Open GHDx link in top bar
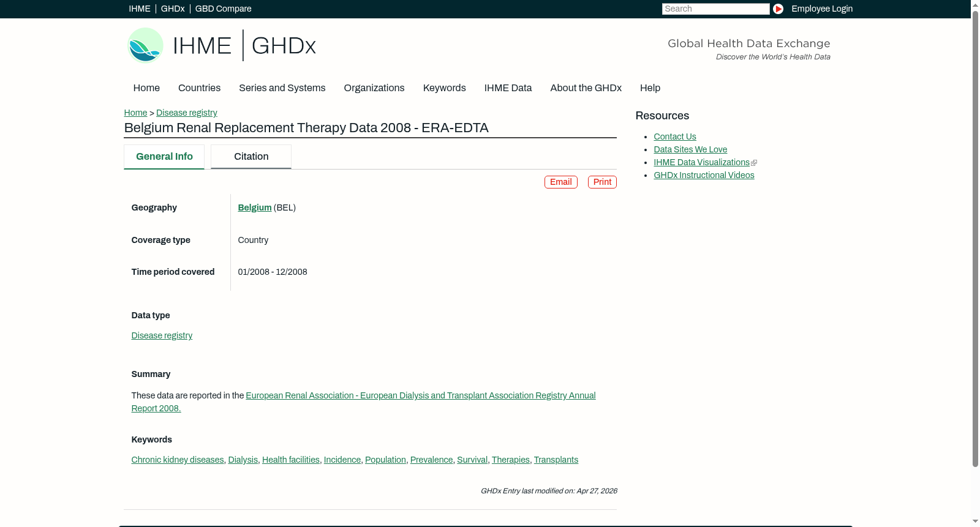 click(173, 9)
